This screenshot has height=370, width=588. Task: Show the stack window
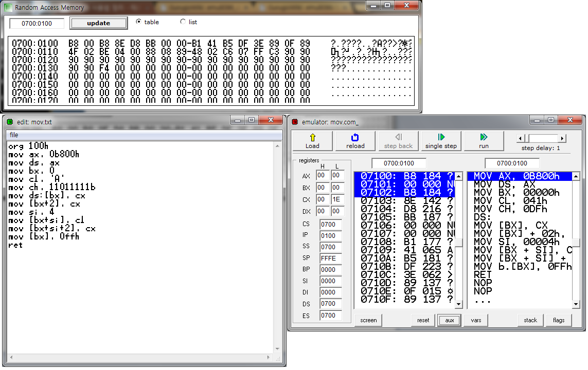(x=530, y=320)
